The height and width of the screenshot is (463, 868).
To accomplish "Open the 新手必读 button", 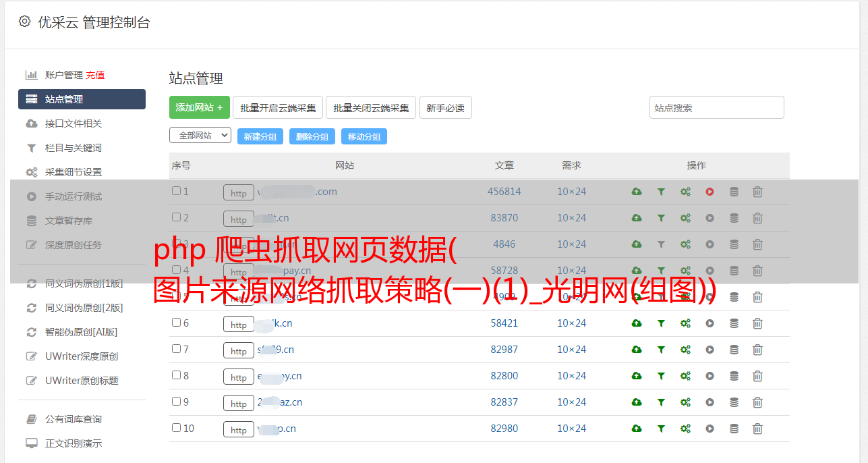I will point(446,107).
